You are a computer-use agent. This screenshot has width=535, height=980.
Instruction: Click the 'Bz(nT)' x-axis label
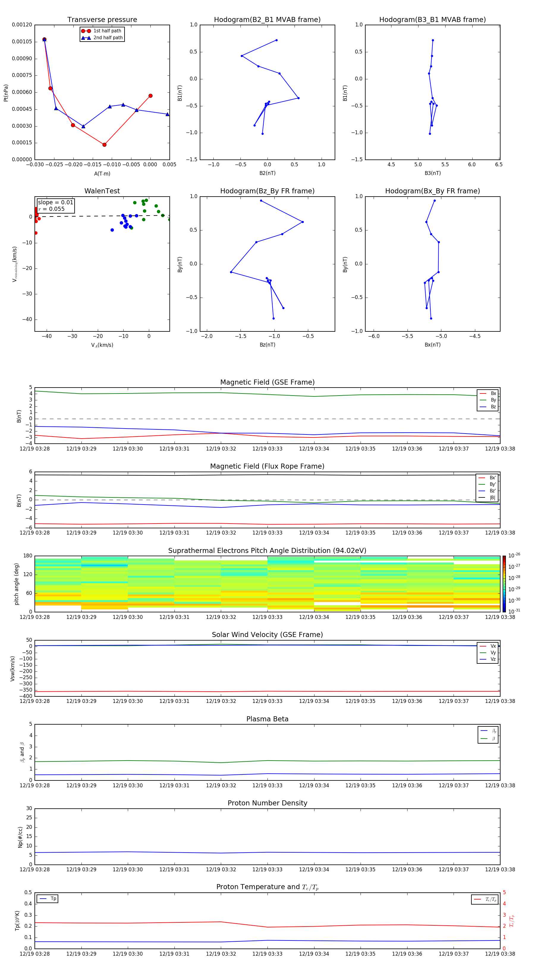point(267,345)
